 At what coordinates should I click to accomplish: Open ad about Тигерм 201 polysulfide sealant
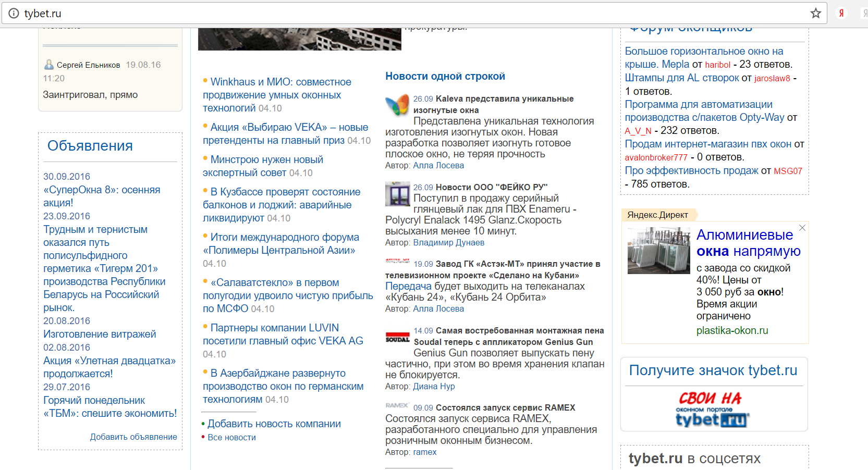(104, 268)
